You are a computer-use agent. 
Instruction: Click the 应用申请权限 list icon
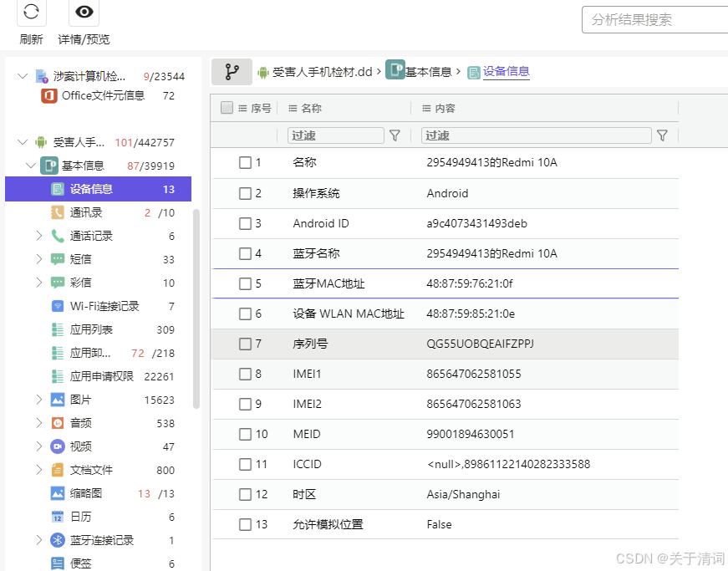coord(58,376)
